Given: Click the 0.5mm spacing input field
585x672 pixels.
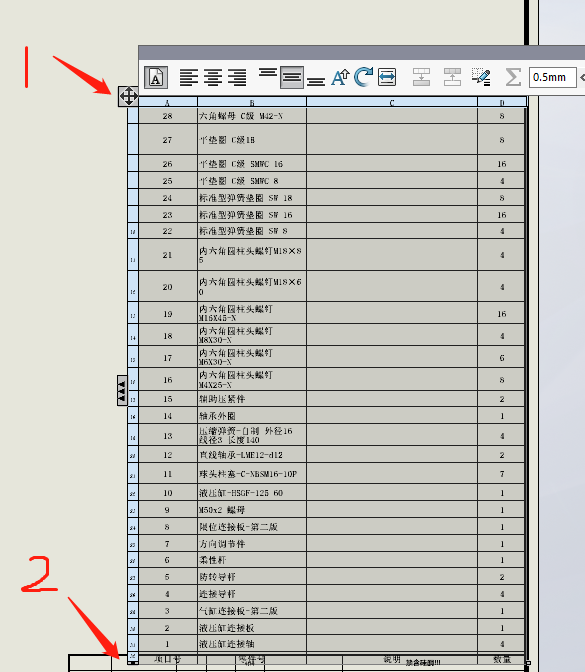Looking at the screenshot, I should pyautogui.click(x=552, y=78).
